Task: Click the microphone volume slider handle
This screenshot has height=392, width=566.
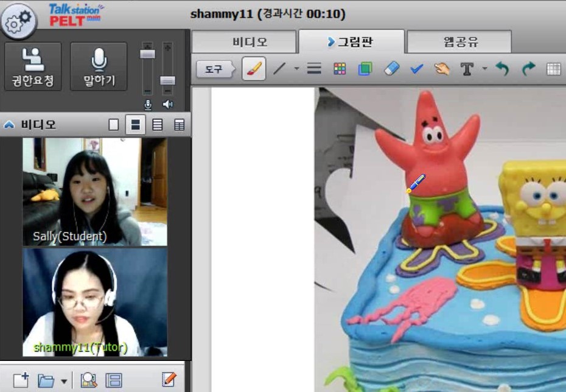Action: point(147,54)
